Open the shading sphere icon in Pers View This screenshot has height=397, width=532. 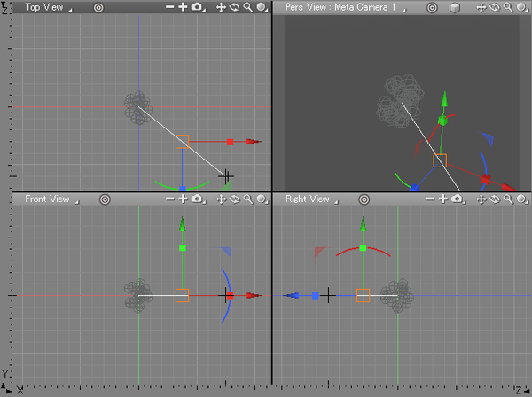coord(522,7)
